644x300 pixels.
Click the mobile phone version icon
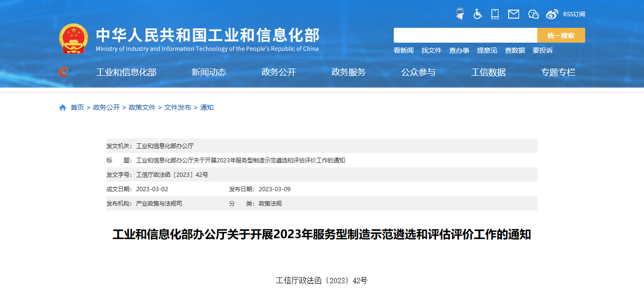pyautogui.click(x=495, y=14)
